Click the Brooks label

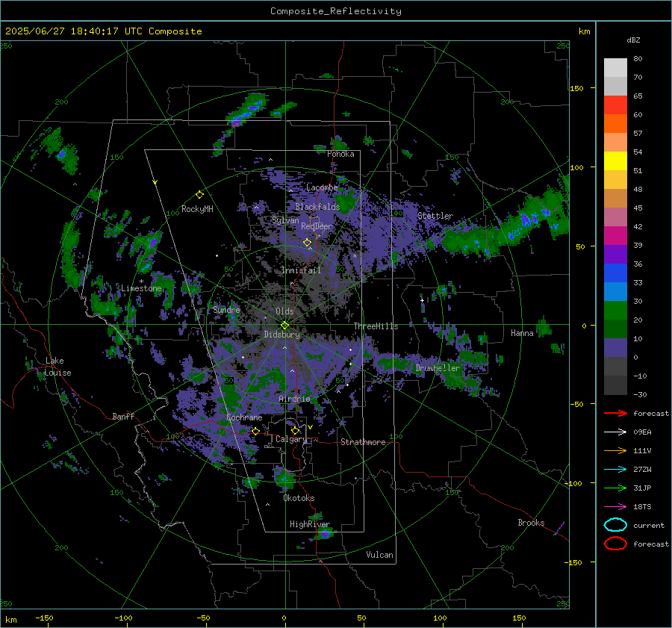[x=531, y=523]
